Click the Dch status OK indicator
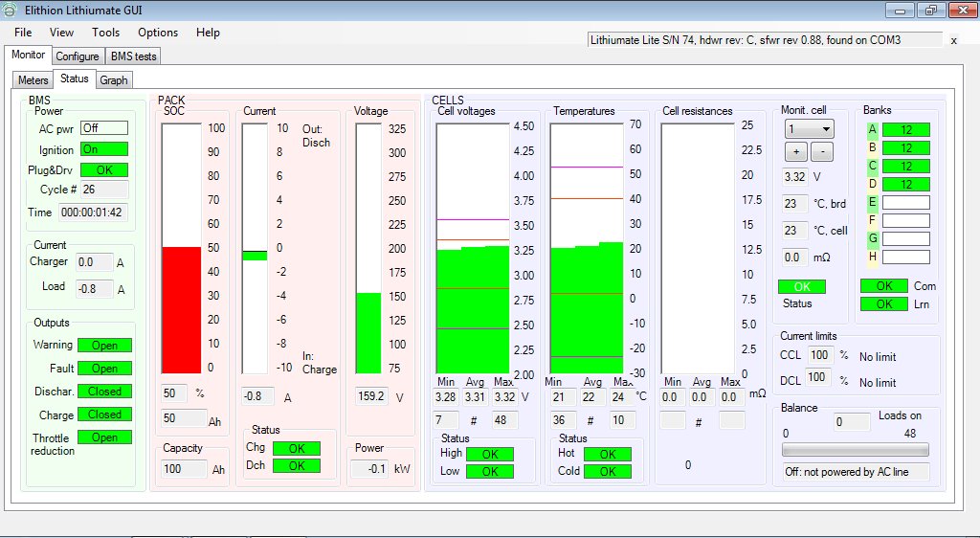980x538 pixels. tap(297, 465)
